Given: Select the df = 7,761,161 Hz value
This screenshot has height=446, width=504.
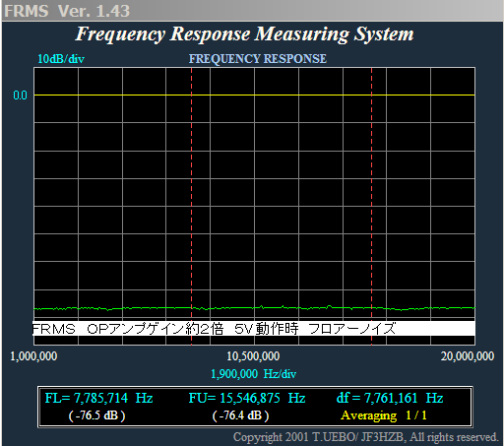Looking at the screenshot, I should click(x=390, y=398).
